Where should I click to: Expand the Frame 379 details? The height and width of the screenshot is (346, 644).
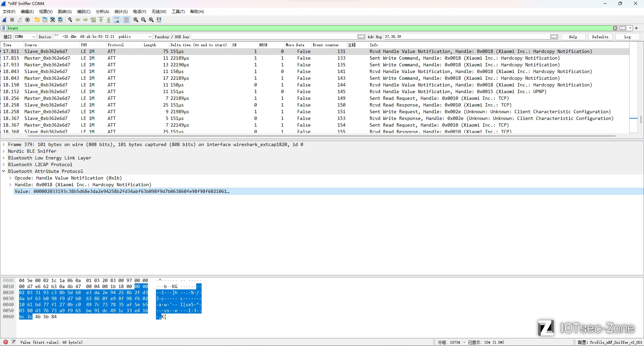[x=4, y=145]
